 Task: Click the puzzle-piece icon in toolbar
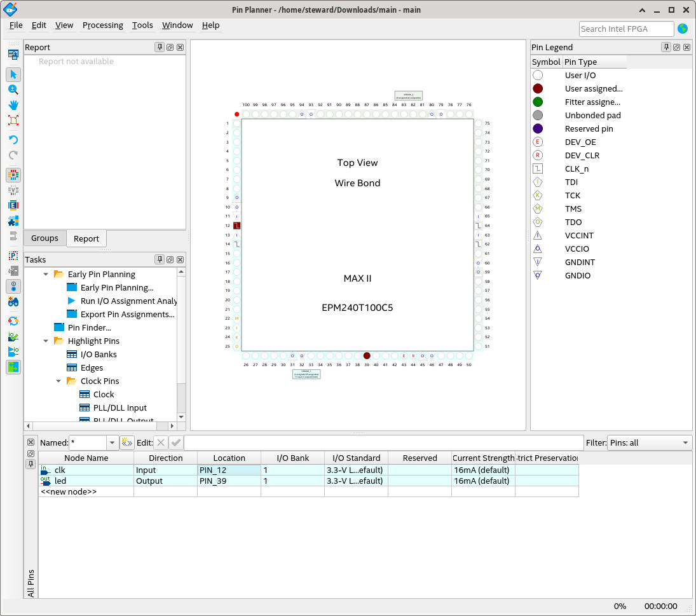13,221
